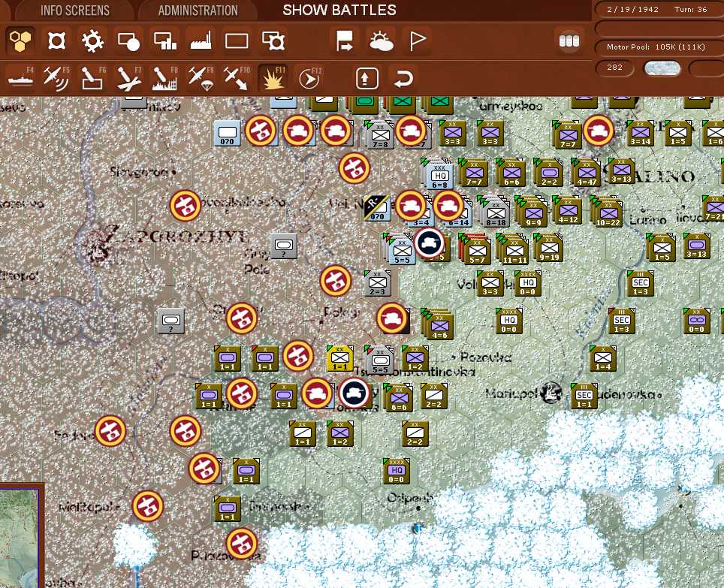Select the 3=14 purple unit counter
The height and width of the screenshot is (588, 724).
[641, 134]
